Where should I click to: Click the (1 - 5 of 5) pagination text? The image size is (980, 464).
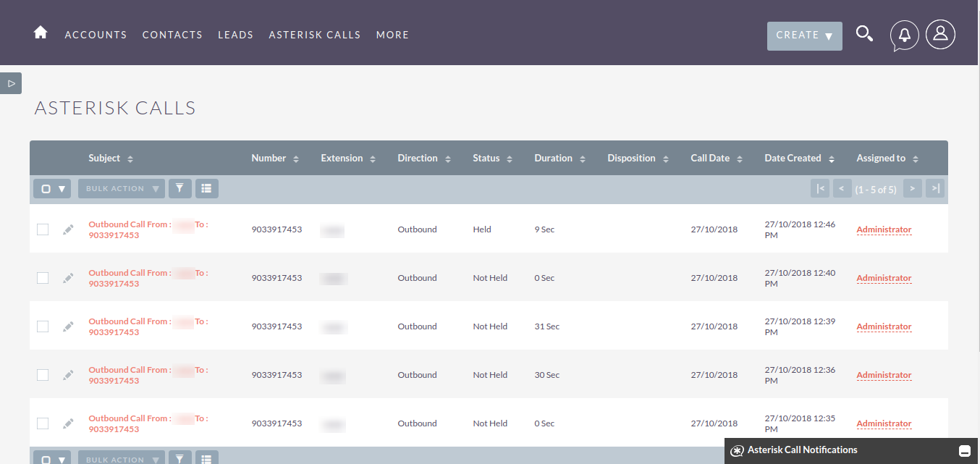point(876,190)
